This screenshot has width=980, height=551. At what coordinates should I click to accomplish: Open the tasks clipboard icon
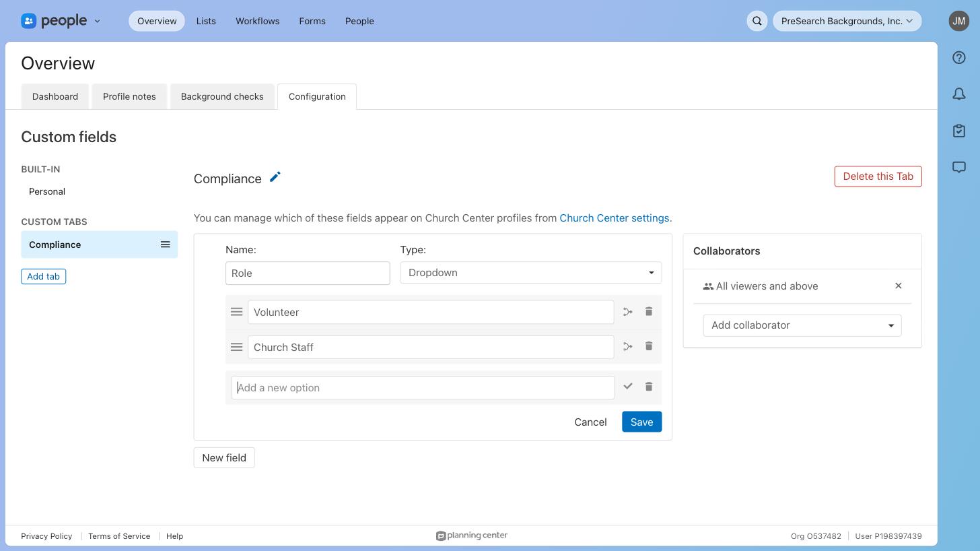tap(959, 131)
